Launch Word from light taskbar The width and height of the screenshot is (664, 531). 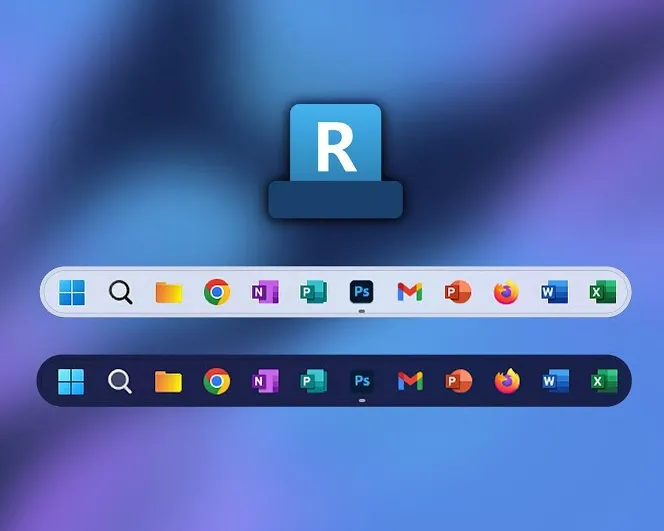pos(554,292)
